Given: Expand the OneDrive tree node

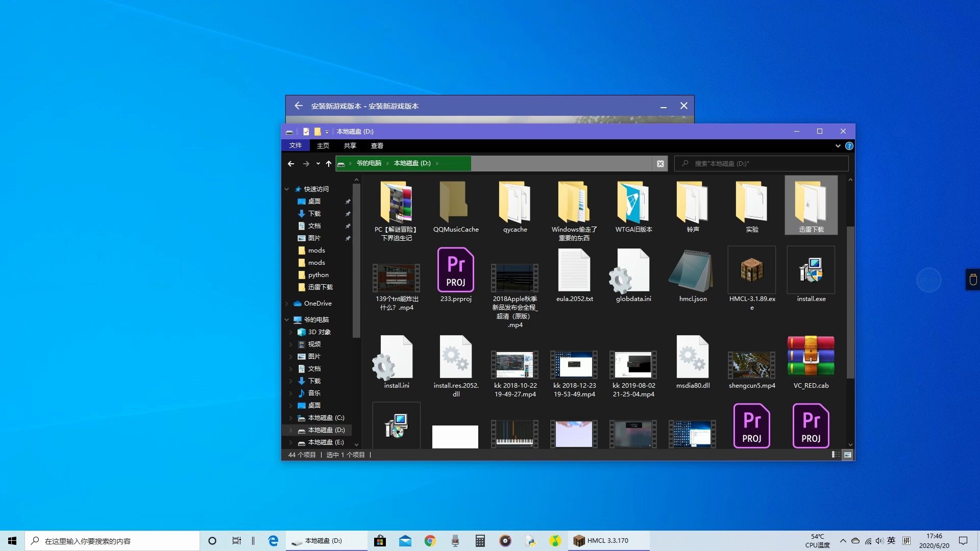Looking at the screenshot, I should (287, 304).
